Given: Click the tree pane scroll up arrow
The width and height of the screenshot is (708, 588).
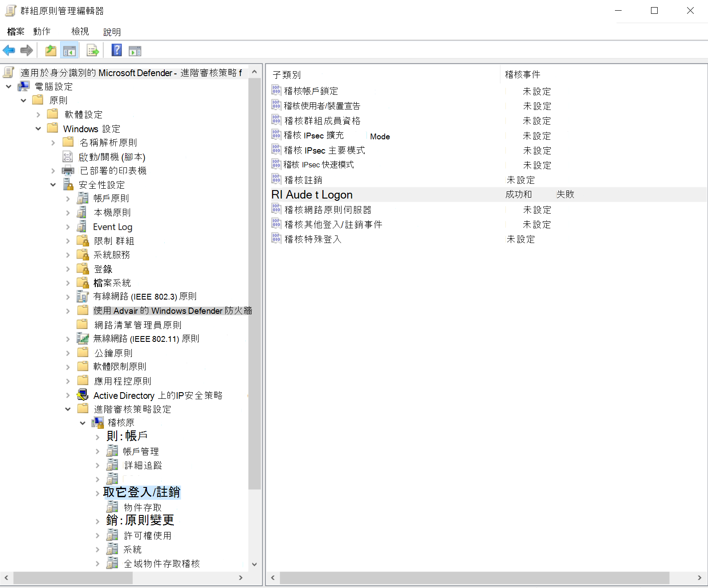Looking at the screenshot, I should pos(255,71).
